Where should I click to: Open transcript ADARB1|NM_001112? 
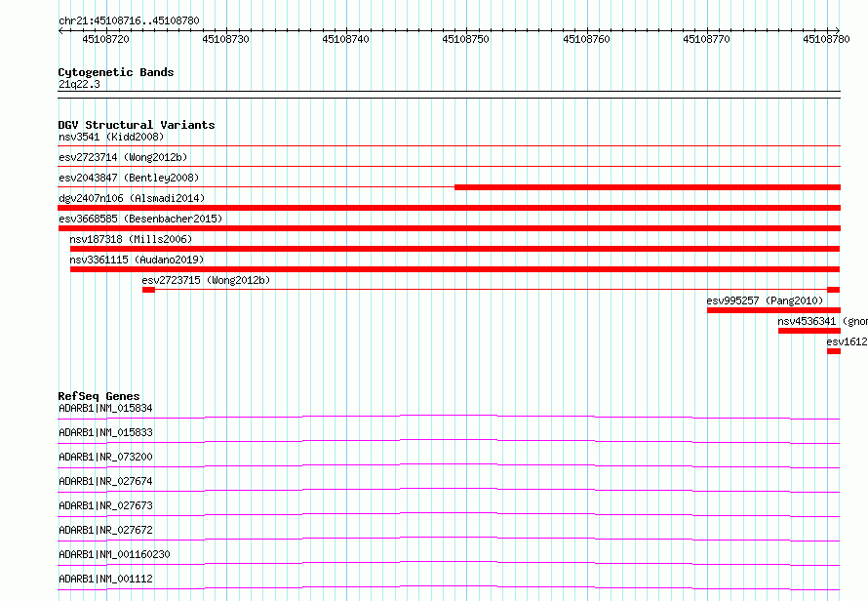(x=105, y=579)
